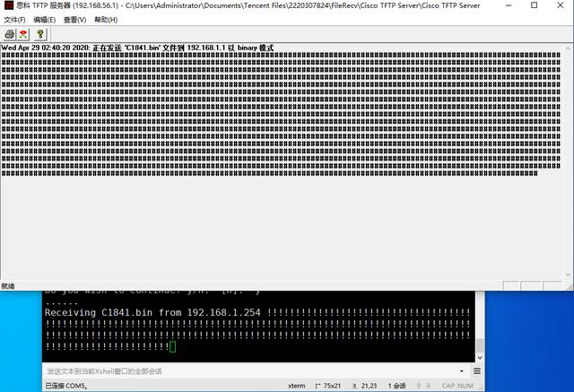This screenshot has width=574, height=392.
Task: Click the NUM indicator in Xshell status bar
Action: click(x=465, y=386)
